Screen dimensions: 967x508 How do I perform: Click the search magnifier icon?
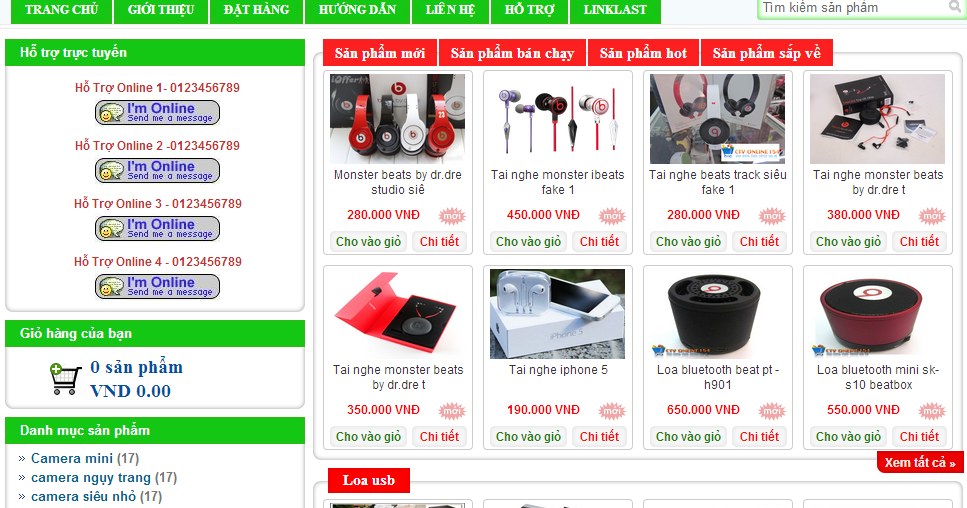tap(955, 7)
